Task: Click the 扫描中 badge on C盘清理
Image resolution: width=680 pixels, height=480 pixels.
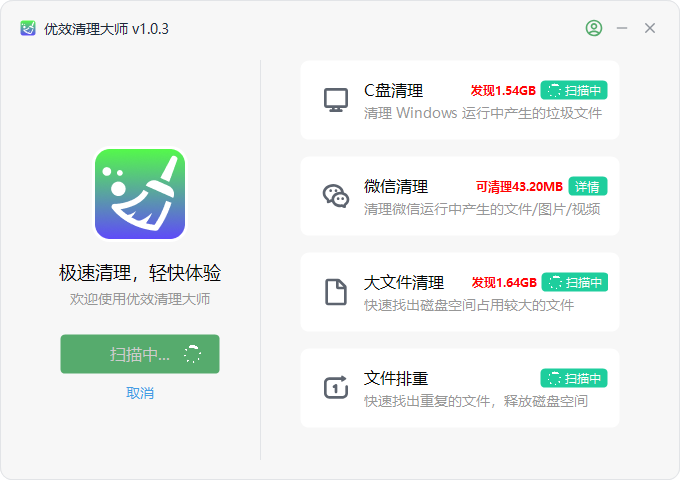Action: point(574,90)
